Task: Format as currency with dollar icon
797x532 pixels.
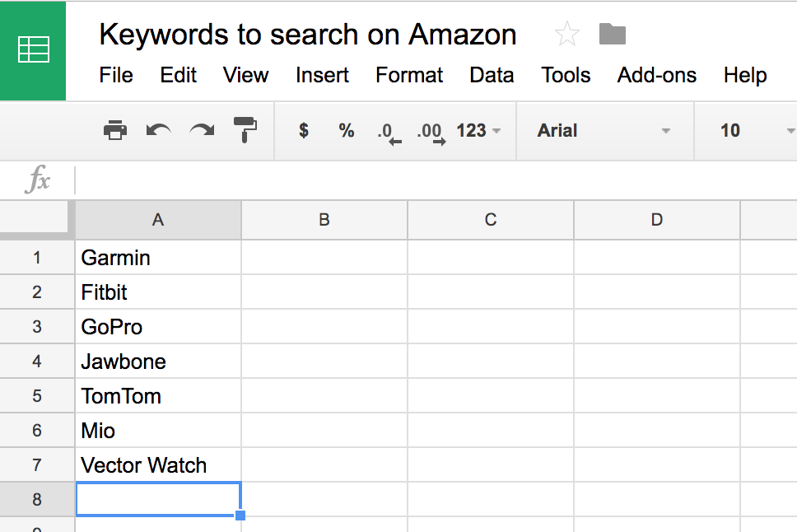Action: (304, 130)
